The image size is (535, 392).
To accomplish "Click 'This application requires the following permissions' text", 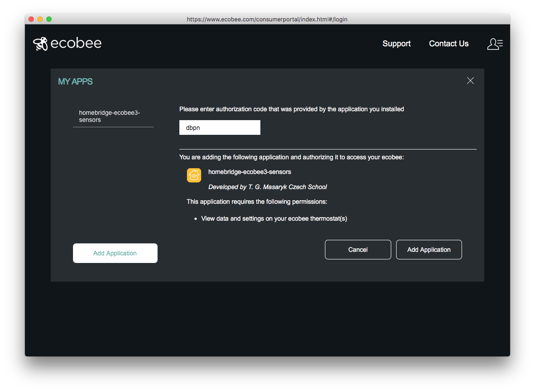I will [x=257, y=202].
